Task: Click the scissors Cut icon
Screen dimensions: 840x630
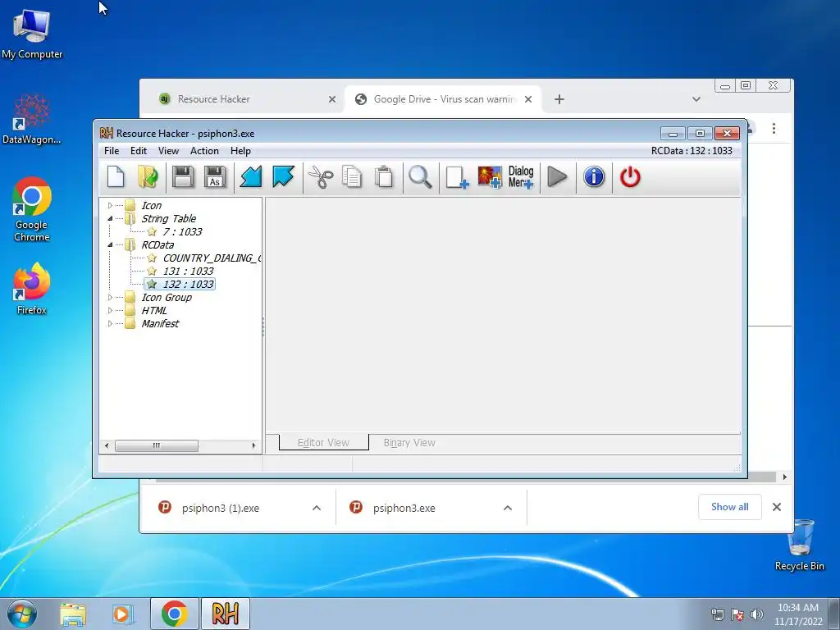Action: [321, 177]
